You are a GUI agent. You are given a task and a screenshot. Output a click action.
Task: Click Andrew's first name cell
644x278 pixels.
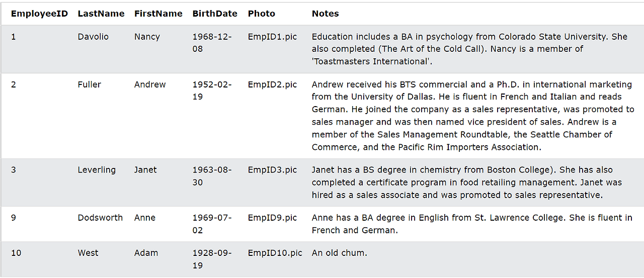pos(150,84)
